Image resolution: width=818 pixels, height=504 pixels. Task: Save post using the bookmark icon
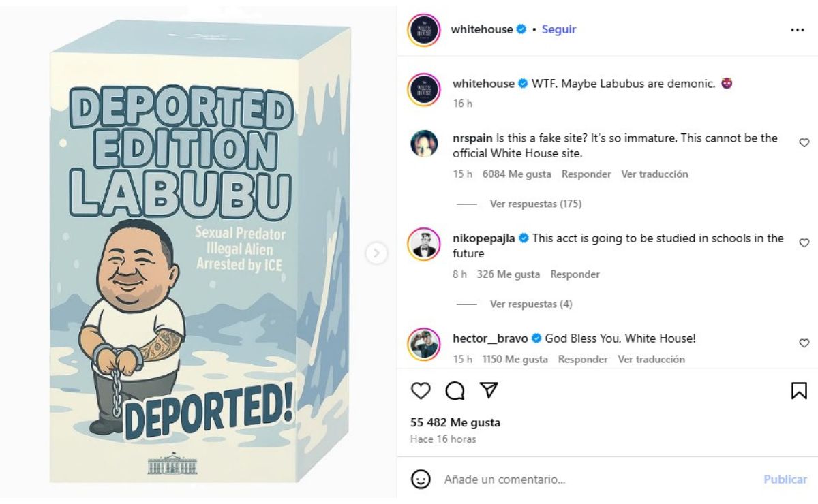pos(799,390)
